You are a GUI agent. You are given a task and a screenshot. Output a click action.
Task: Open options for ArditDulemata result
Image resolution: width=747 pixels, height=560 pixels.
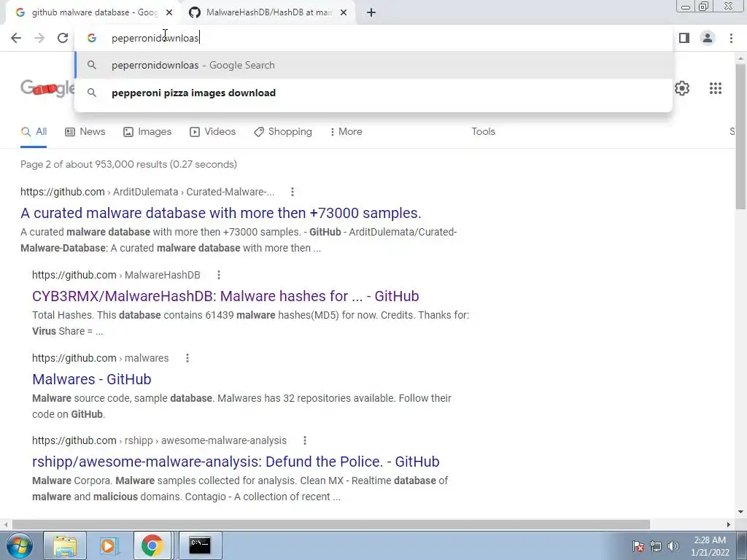coord(293,192)
